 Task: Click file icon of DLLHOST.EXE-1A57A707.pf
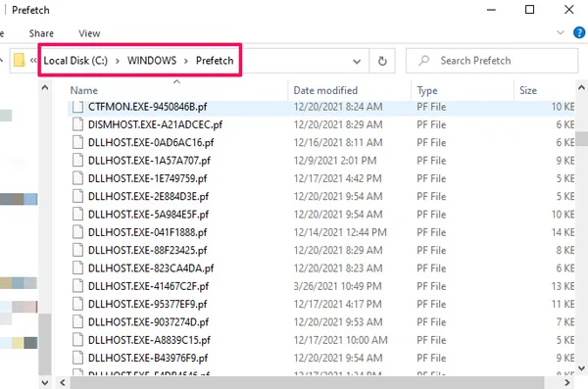(77, 160)
